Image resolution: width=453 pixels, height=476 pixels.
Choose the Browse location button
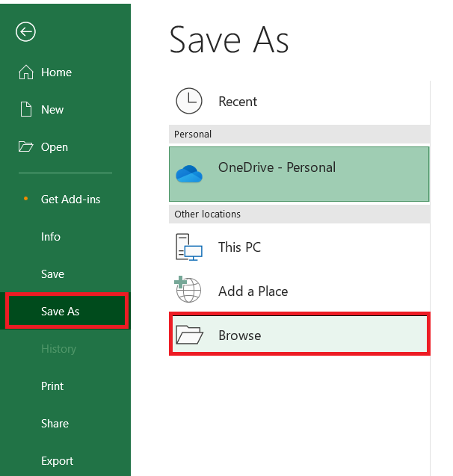[300, 334]
